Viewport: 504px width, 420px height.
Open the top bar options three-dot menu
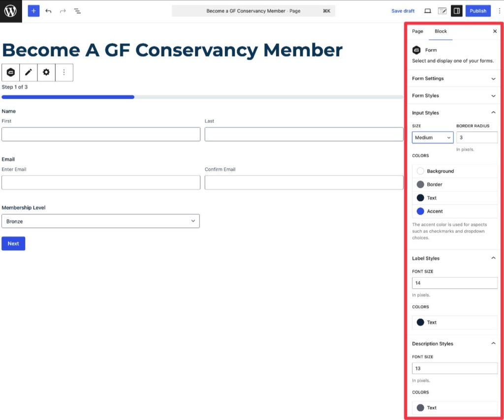(499, 11)
